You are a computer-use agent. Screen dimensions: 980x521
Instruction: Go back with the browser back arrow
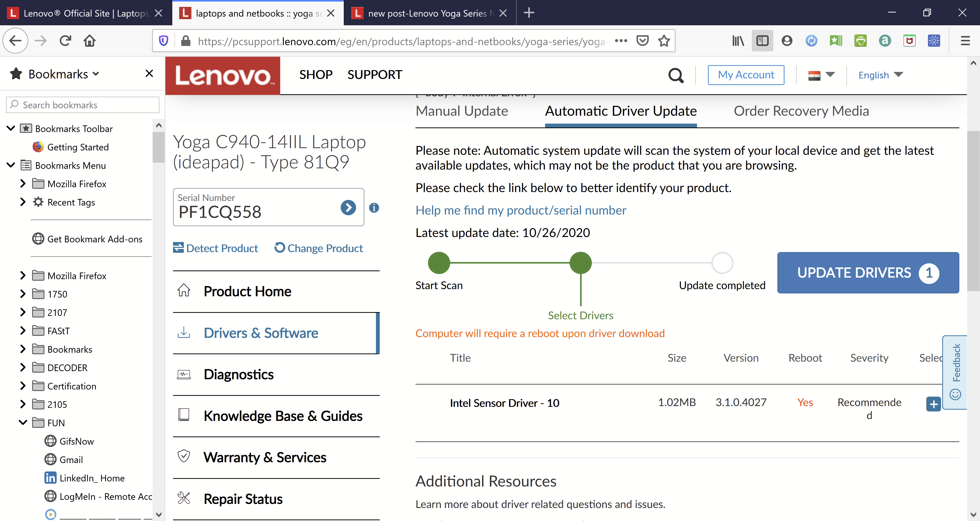tap(15, 41)
